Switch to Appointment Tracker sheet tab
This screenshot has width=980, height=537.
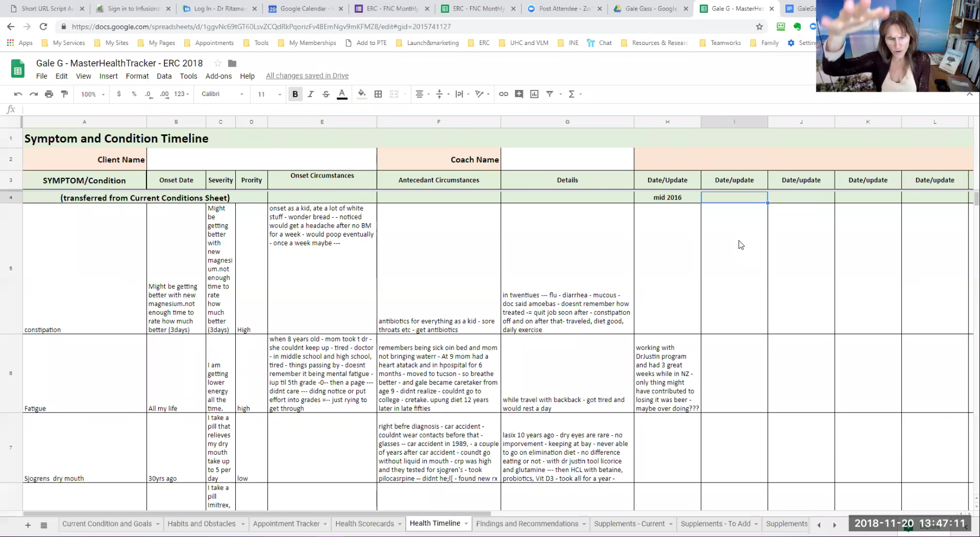(286, 524)
